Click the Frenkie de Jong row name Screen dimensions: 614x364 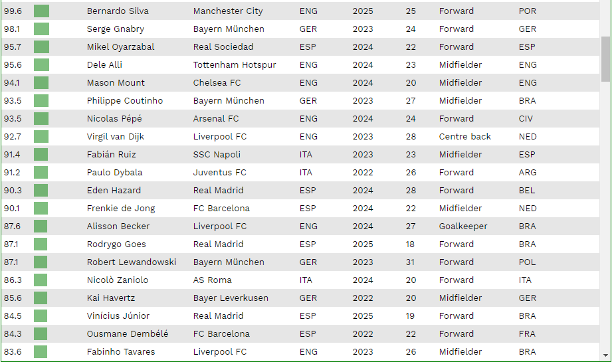point(121,208)
